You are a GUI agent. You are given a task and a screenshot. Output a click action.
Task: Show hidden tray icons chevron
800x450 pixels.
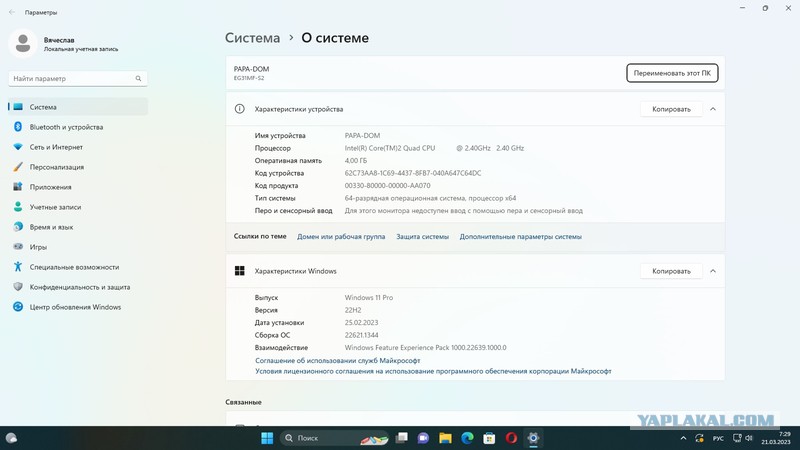coord(683,438)
